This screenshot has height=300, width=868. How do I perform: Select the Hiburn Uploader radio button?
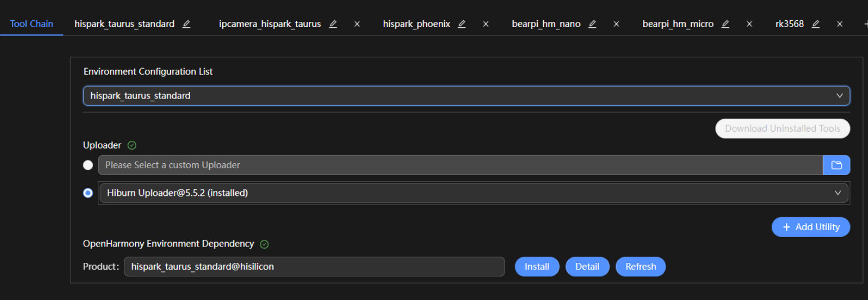click(88, 193)
